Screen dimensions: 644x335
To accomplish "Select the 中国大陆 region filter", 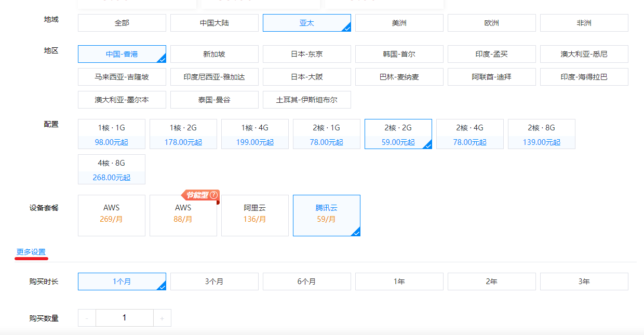I will point(214,23).
